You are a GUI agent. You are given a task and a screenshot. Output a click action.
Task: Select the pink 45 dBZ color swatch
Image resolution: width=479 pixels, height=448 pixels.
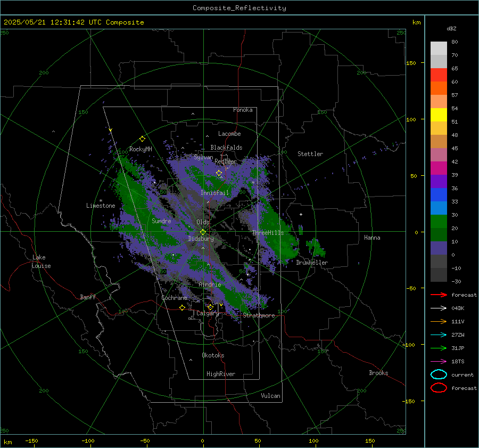coord(439,154)
